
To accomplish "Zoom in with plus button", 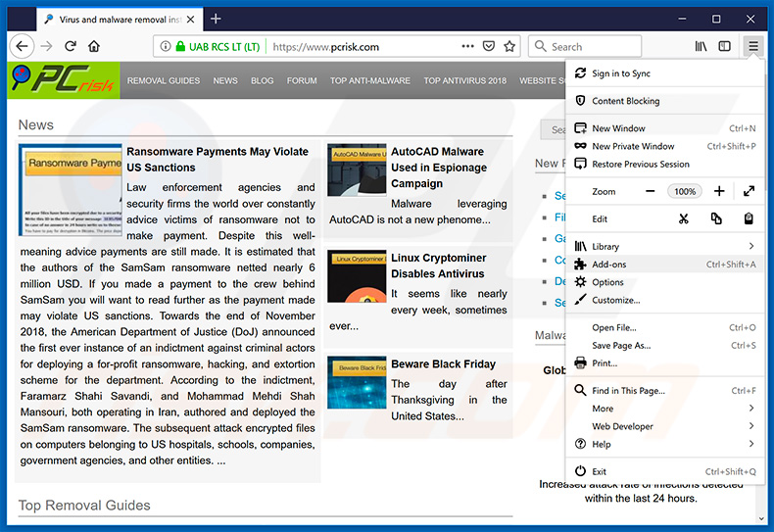I will 719,191.
